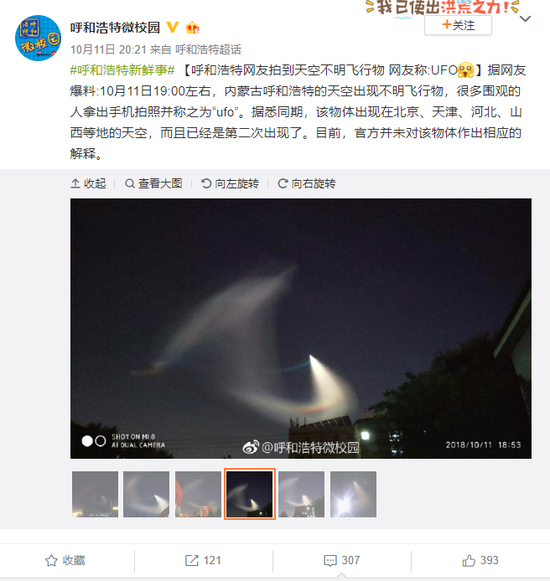Image resolution: width=550 pixels, height=581 pixels.
Task: Click the repost icon with 121
Action: [x=203, y=560]
